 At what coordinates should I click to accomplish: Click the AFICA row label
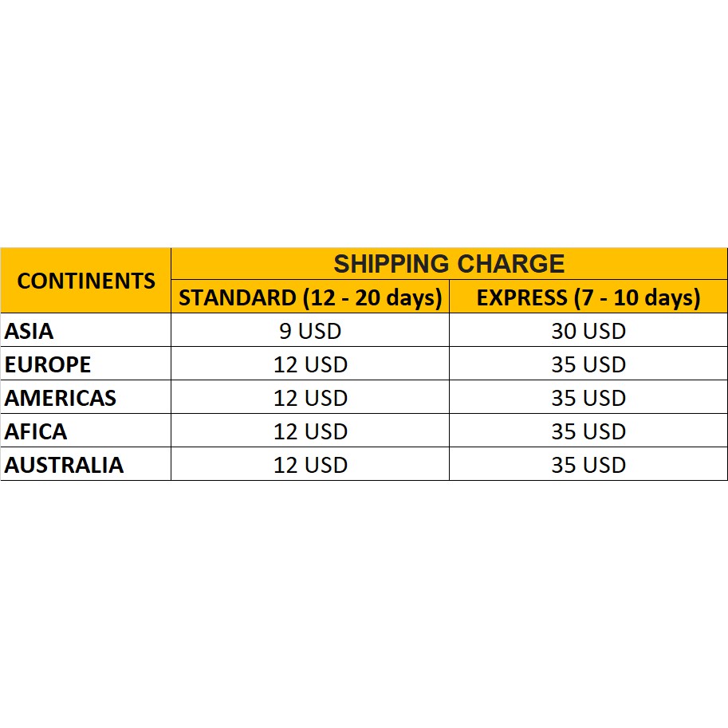point(36,431)
